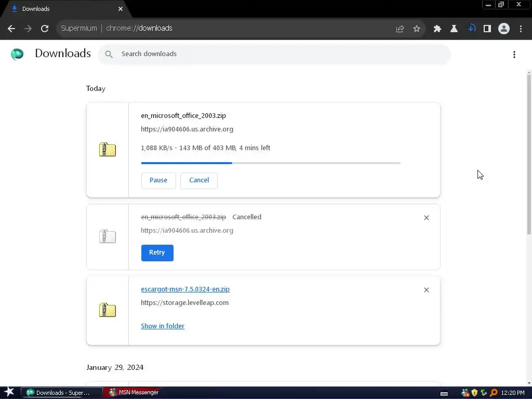This screenshot has width=532, height=399.
Task: Cancel the en_microsoft_office_2003.zip download
Action: (199, 180)
